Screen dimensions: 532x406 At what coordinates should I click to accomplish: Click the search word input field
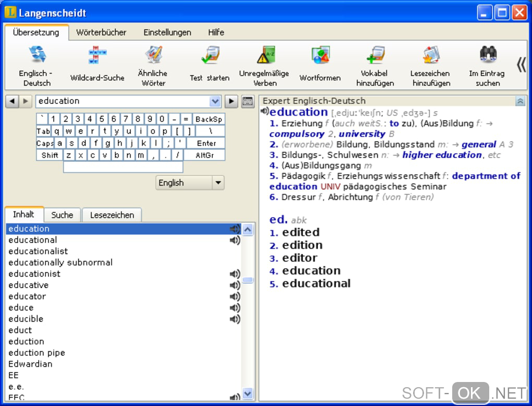(x=123, y=101)
